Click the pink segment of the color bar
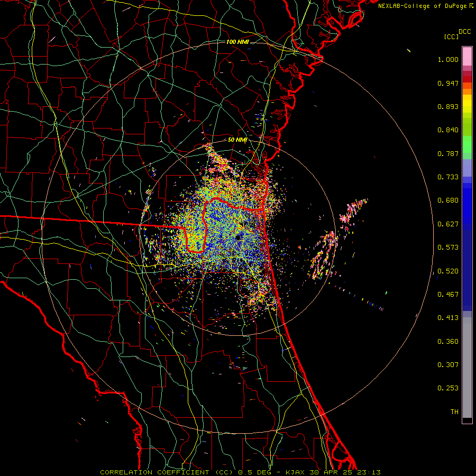The width and height of the screenshot is (476, 476). coord(467,57)
